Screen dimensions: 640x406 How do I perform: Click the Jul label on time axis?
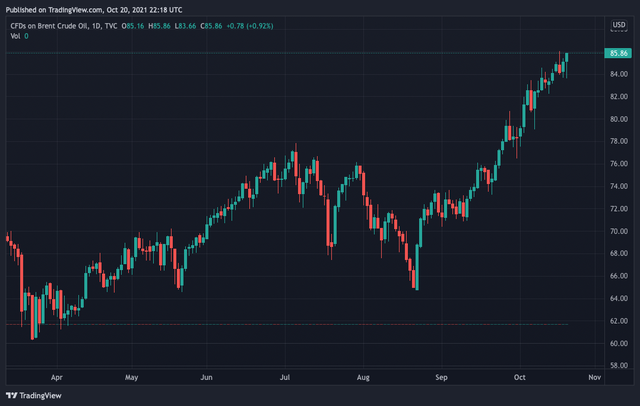pos(285,377)
